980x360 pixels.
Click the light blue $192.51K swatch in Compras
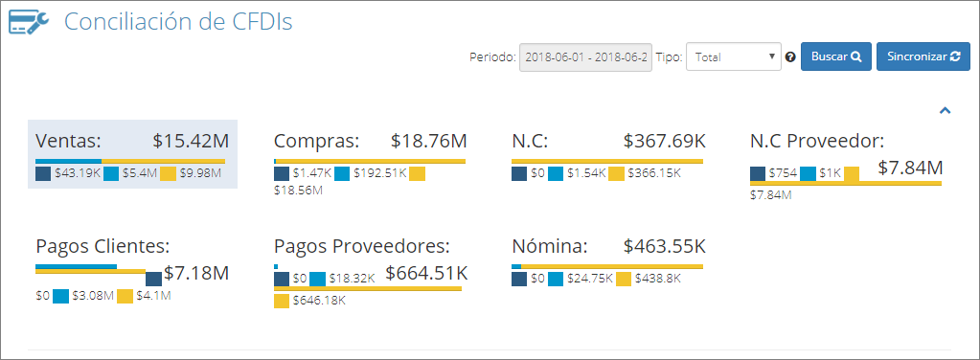pos(342,173)
